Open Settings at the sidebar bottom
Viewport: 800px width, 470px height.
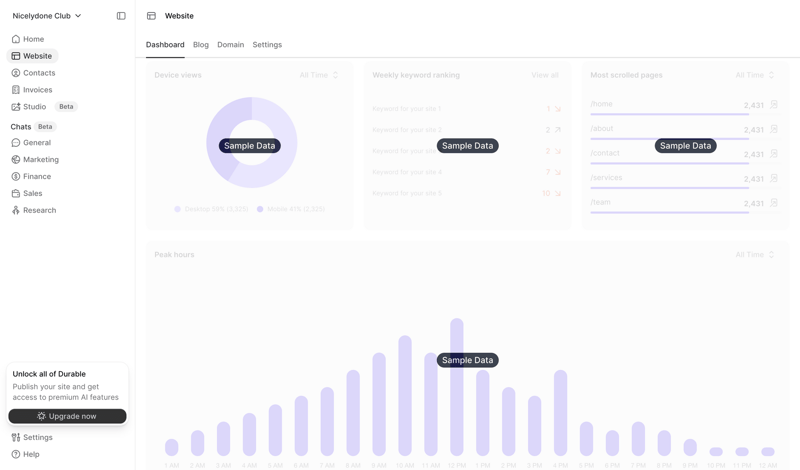coord(37,437)
